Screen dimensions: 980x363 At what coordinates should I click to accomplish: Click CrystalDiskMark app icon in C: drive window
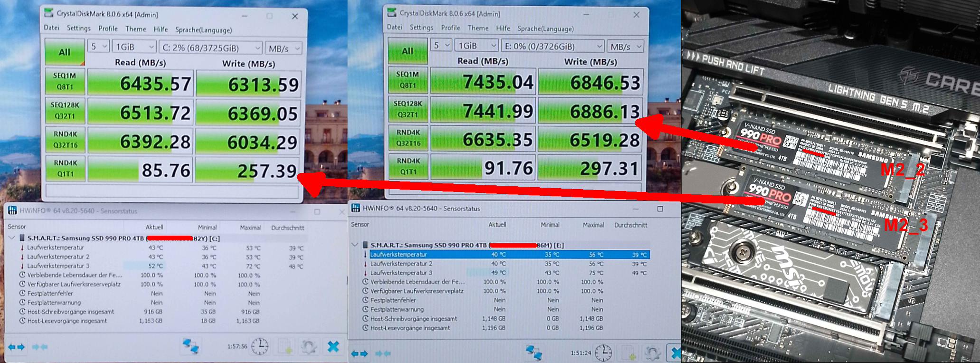(49, 13)
